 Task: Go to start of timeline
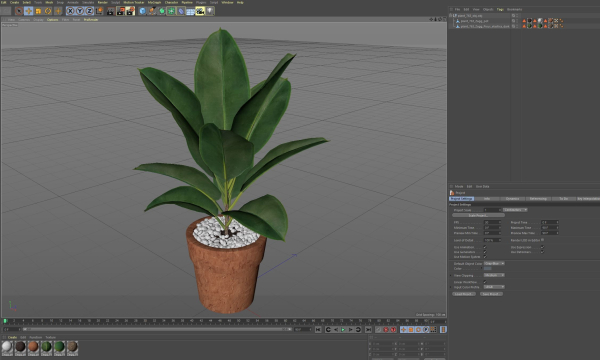[318, 329]
